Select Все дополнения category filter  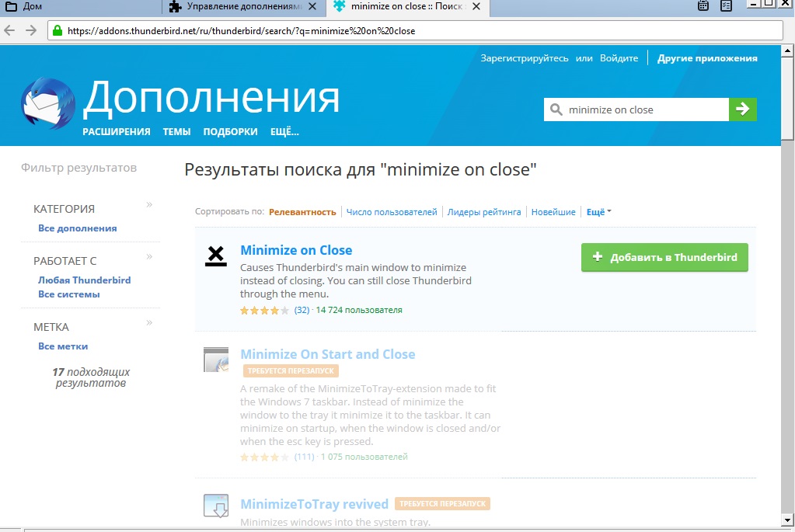(x=78, y=228)
